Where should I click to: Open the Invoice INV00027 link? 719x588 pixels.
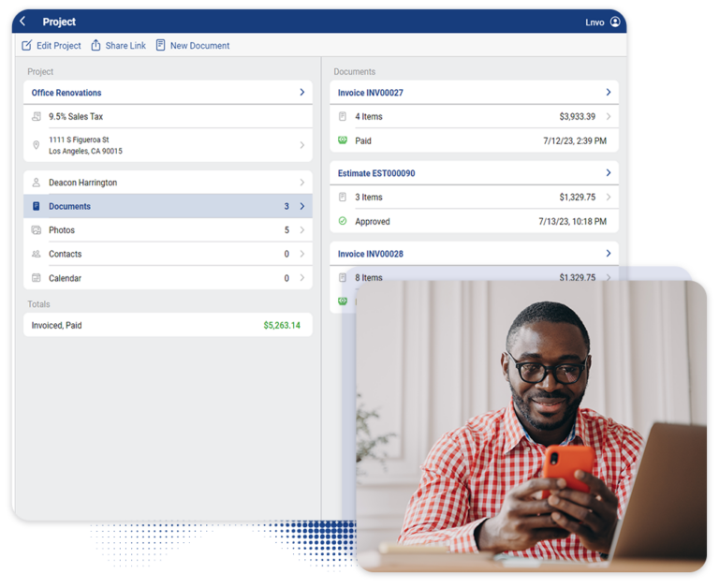pos(371,93)
